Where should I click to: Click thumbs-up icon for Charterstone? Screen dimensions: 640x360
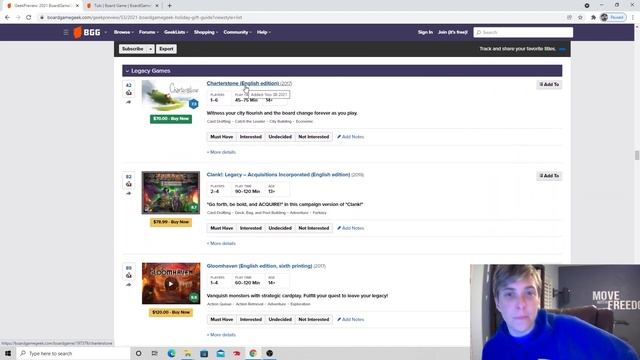[129, 93]
